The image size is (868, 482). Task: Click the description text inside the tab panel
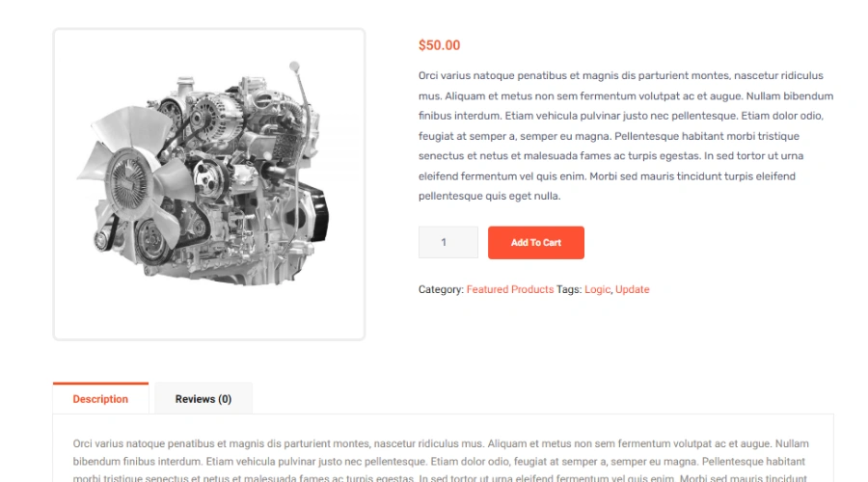(x=443, y=461)
